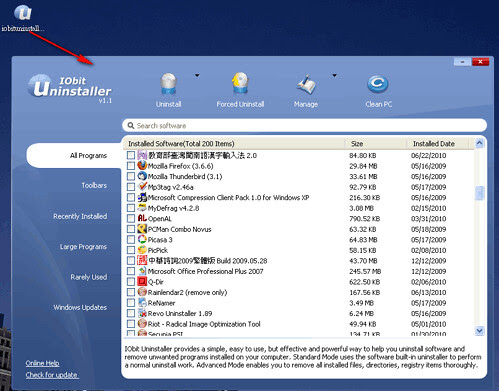Check the Rainlendar2 (remove only) checkbox
Viewport: 499px width, 391px height.
[131, 292]
